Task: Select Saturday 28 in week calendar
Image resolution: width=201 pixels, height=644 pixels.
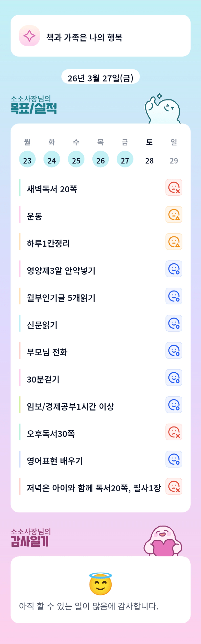Action: pos(149,160)
